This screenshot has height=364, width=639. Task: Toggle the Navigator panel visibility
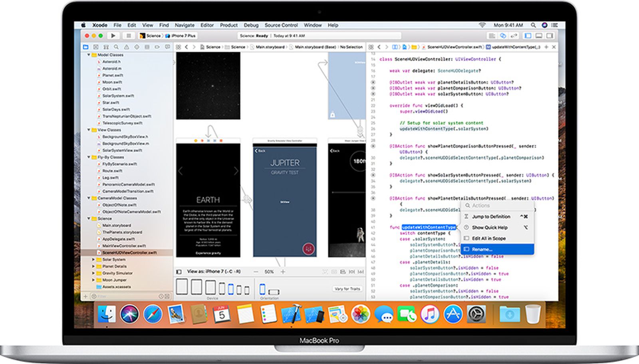(x=528, y=36)
